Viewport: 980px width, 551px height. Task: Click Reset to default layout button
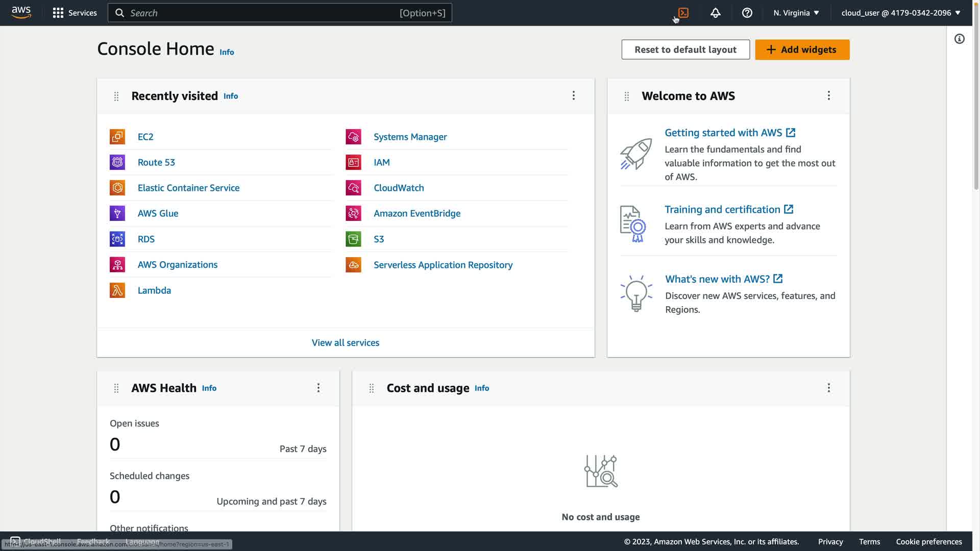[685, 49]
